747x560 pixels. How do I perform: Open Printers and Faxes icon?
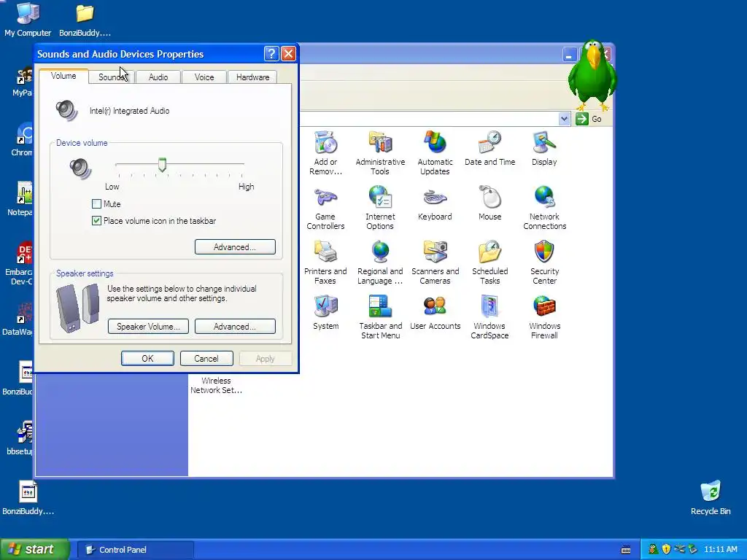pos(325,262)
